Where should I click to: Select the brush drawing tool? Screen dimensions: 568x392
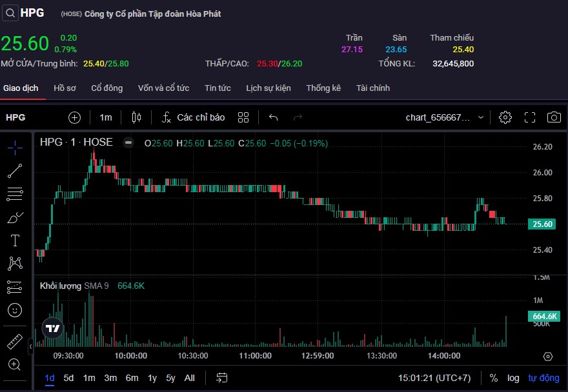[15, 217]
